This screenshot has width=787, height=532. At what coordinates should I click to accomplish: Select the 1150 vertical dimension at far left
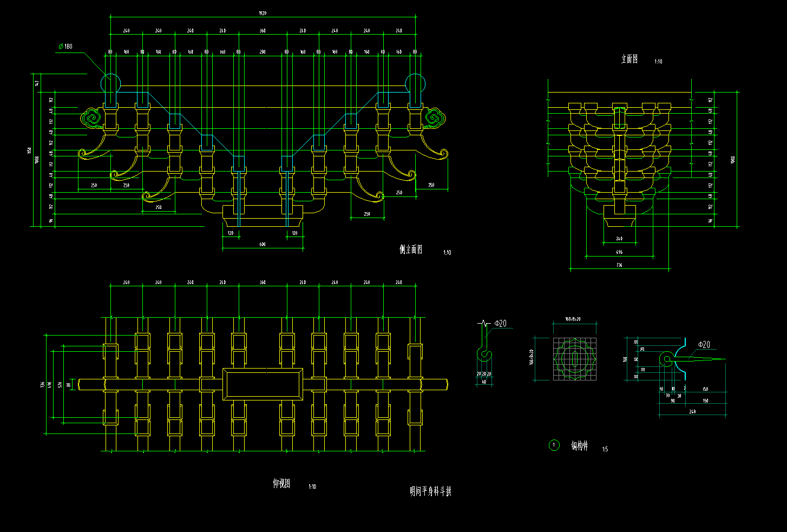click(x=30, y=150)
